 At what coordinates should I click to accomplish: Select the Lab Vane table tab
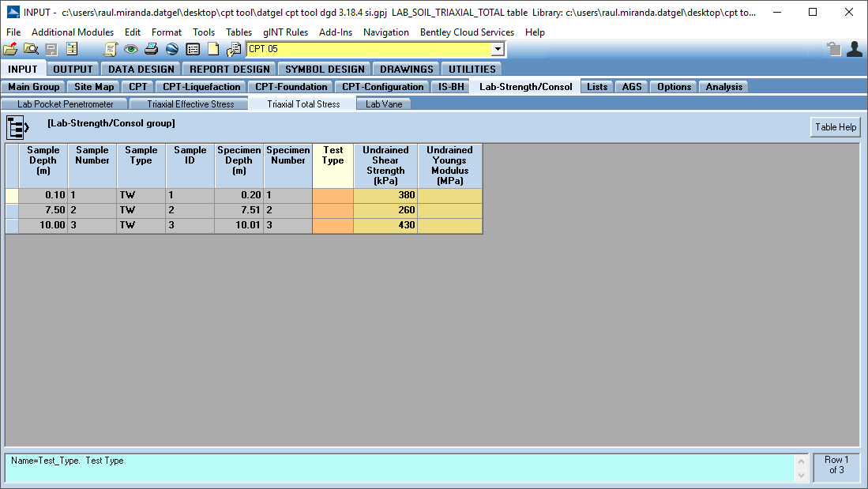pyautogui.click(x=383, y=104)
